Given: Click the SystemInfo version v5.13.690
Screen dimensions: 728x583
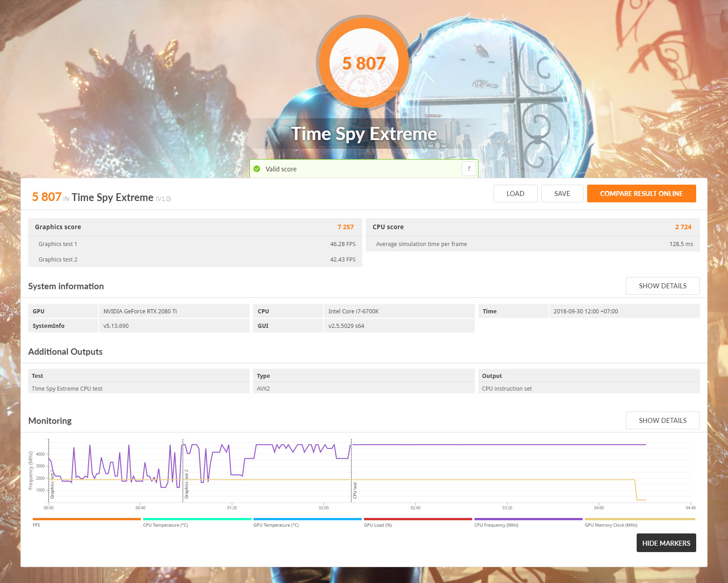Looking at the screenshot, I should [x=116, y=326].
